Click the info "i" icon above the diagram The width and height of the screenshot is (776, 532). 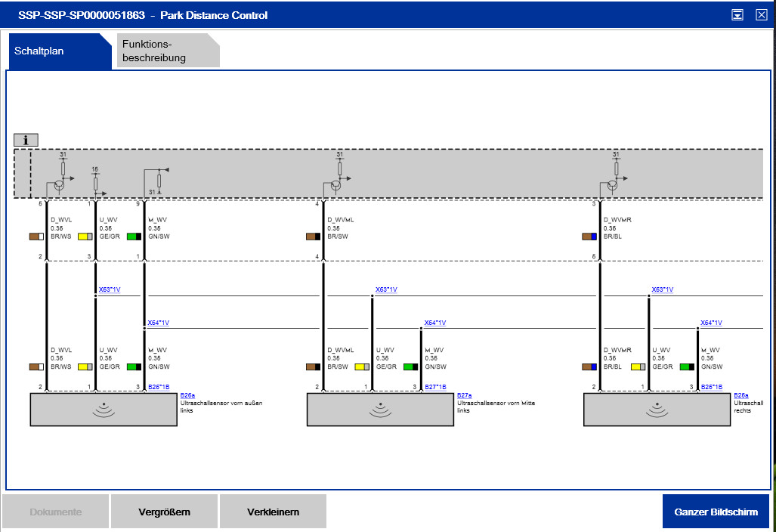[x=26, y=140]
